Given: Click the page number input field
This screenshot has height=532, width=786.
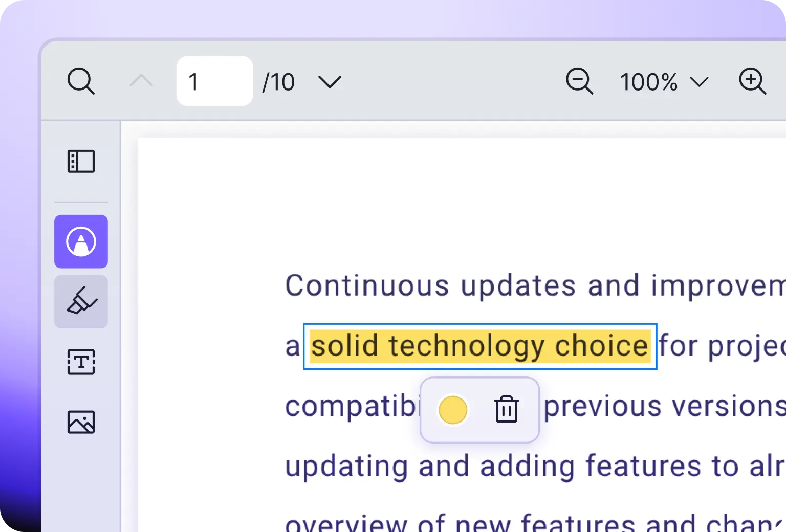Looking at the screenshot, I should [x=214, y=81].
